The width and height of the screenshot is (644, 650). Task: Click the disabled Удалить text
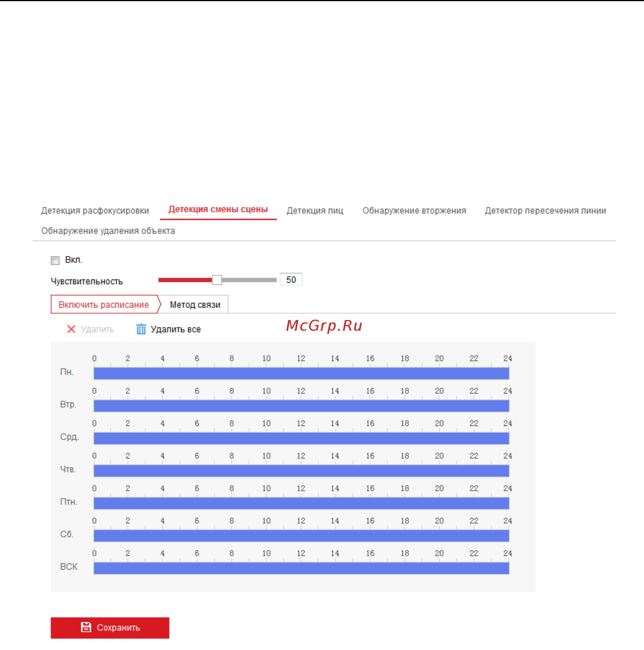tap(97, 329)
